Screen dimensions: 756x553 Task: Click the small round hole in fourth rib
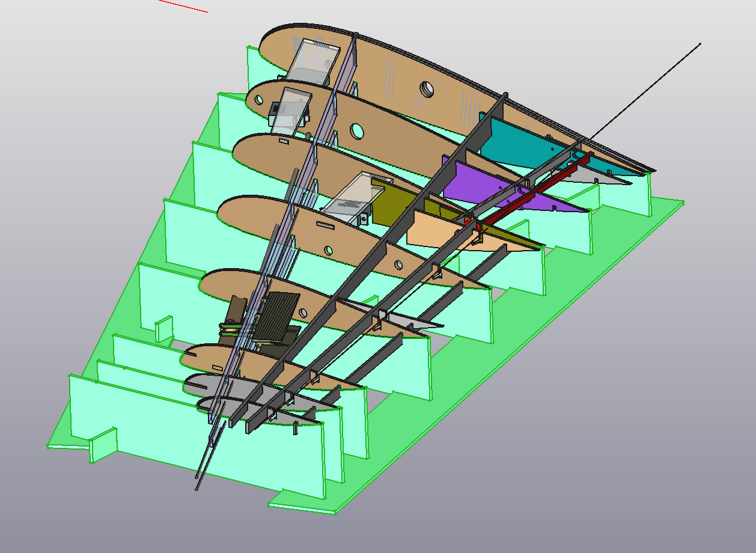tap(328, 249)
